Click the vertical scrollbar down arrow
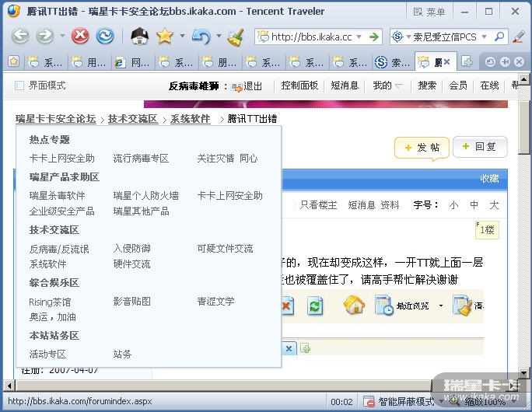532x412 pixels. (524, 372)
